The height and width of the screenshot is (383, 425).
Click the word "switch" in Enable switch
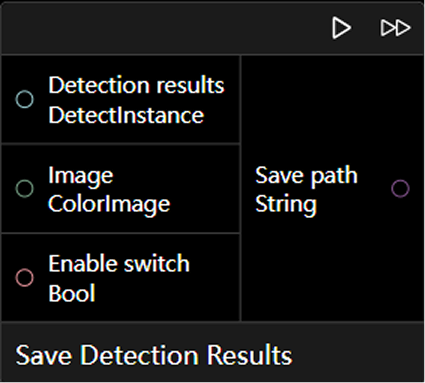pyautogui.click(x=157, y=264)
